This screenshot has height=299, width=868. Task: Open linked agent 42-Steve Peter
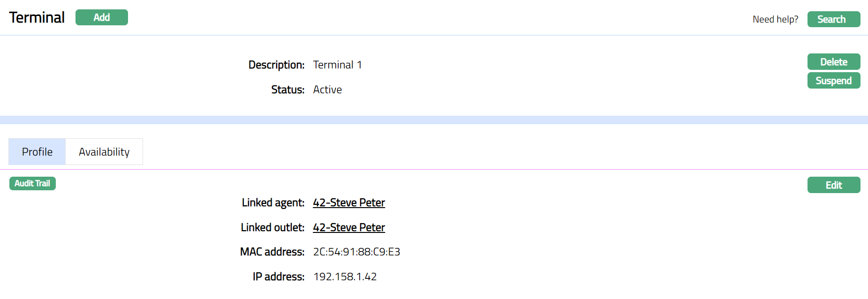349,202
